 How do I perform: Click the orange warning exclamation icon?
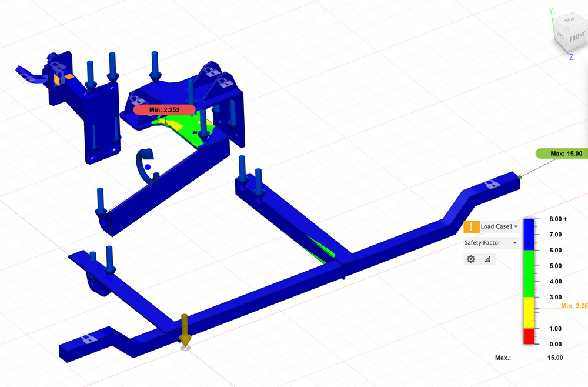click(x=472, y=226)
